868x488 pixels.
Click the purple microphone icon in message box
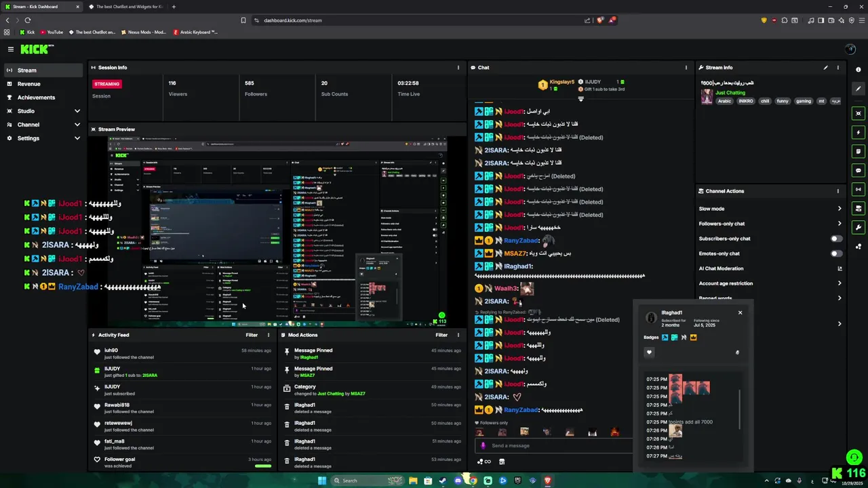[484, 445]
